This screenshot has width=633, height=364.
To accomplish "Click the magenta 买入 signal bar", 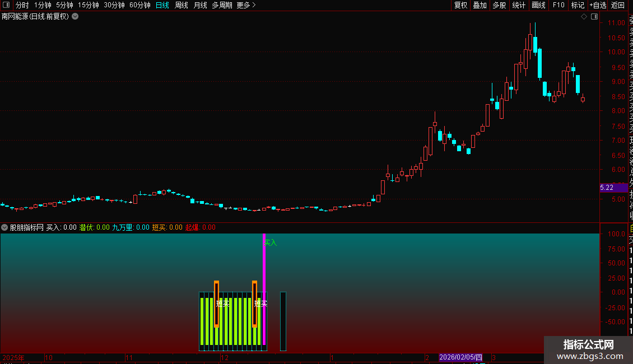I will click(264, 289).
